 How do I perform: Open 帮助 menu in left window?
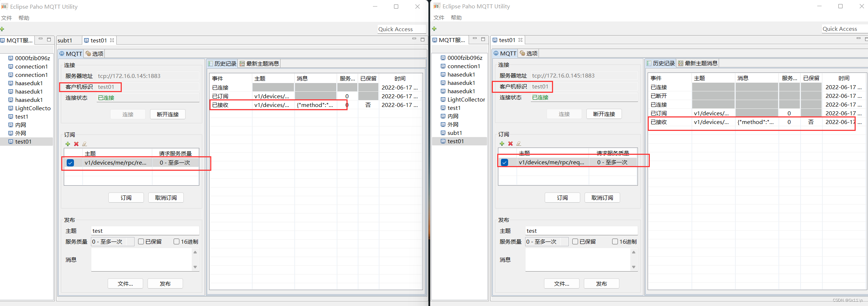[x=24, y=18]
